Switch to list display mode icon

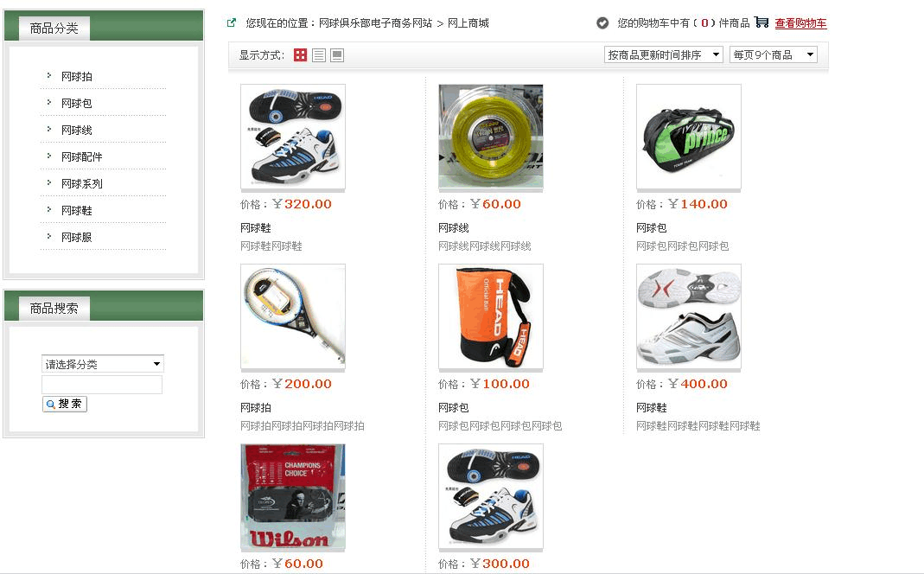(319, 55)
